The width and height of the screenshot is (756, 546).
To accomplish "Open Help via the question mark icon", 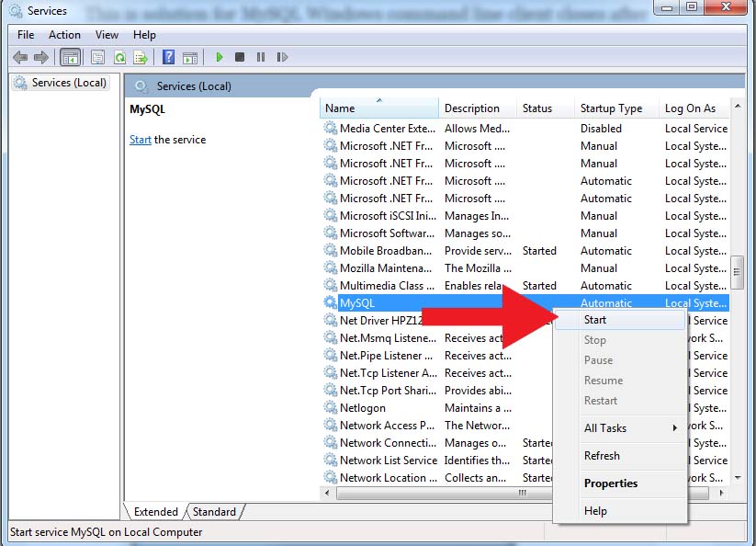I will [168, 57].
